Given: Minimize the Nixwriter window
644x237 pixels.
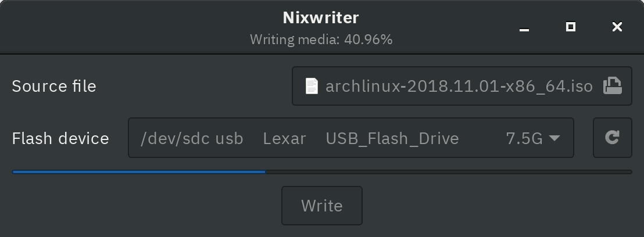Looking at the screenshot, I should (524, 27).
